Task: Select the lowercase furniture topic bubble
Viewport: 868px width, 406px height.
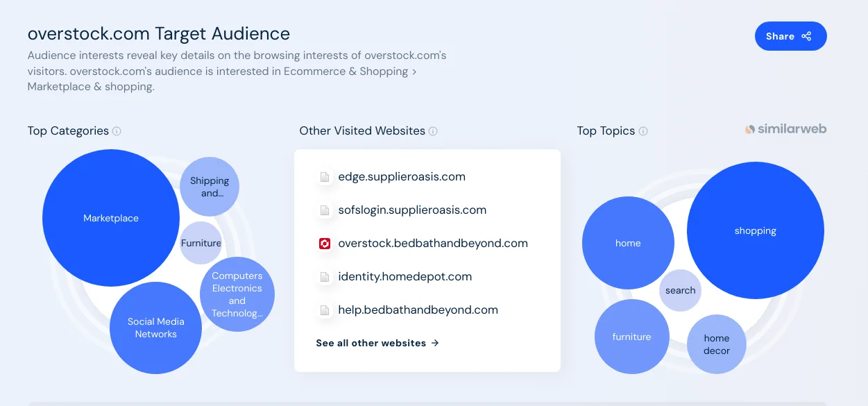Action: (632, 337)
